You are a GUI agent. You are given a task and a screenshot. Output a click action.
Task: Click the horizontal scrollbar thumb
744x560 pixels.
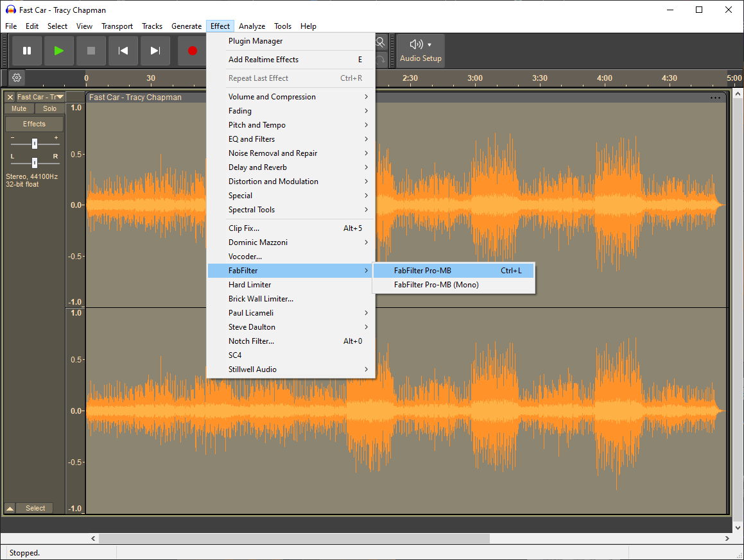click(x=294, y=539)
